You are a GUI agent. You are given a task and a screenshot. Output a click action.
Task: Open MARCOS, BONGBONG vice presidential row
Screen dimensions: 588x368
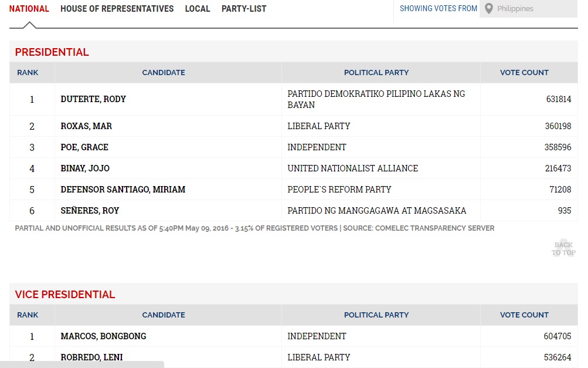[103, 336]
